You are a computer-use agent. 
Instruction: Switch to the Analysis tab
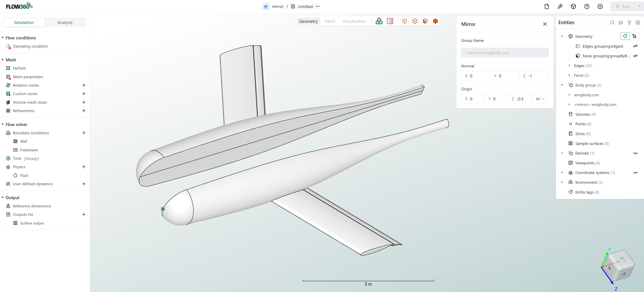coord(65,22)
